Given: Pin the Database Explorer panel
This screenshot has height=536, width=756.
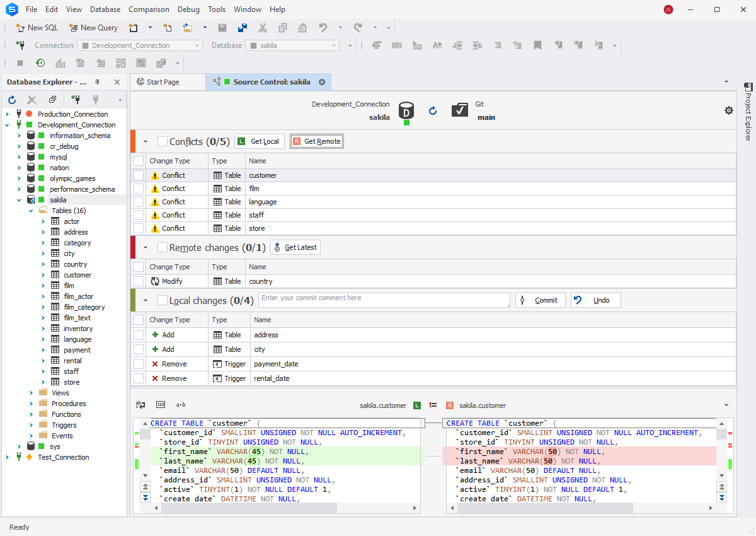Looking at the screenshot, I should (97, 82).
